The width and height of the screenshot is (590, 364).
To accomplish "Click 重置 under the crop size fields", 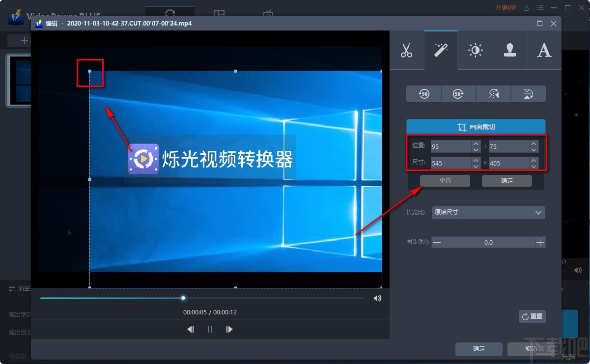I will (x=445, y=181).
